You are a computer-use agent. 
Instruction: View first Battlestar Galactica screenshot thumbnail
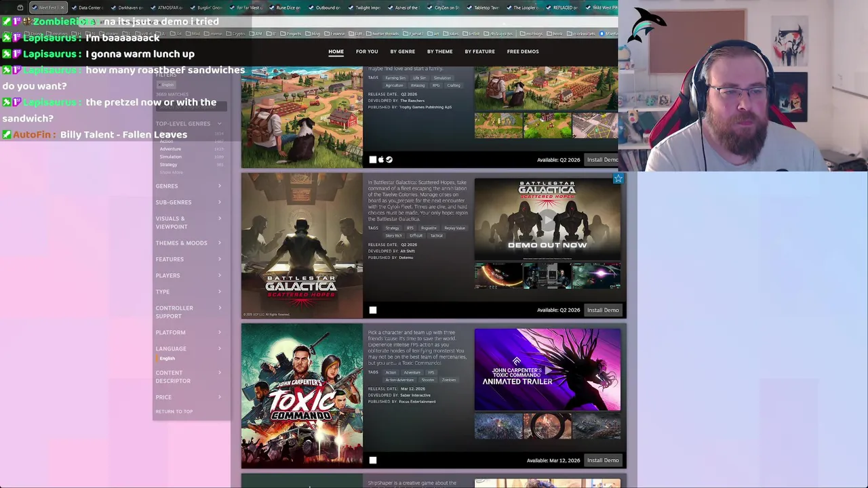point(498,277)
